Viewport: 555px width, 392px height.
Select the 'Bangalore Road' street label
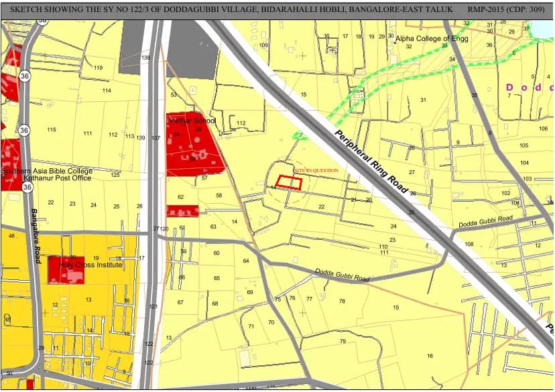point(36,236)
